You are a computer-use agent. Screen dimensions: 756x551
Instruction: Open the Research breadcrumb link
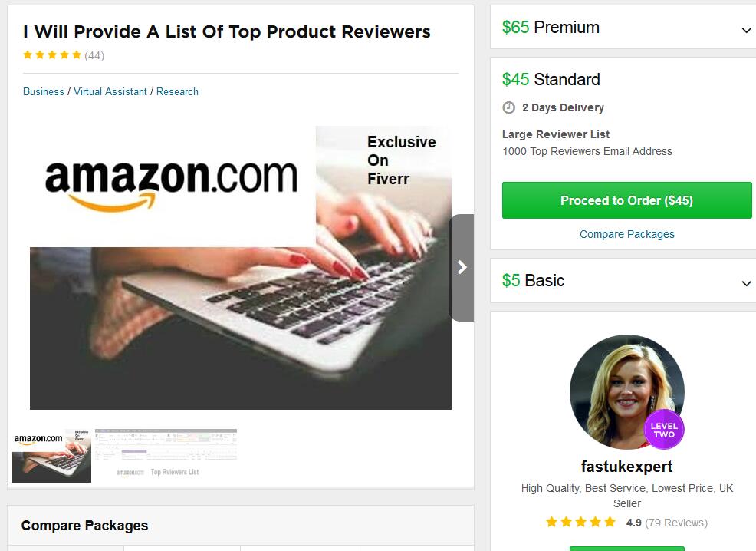pos(177,91)
